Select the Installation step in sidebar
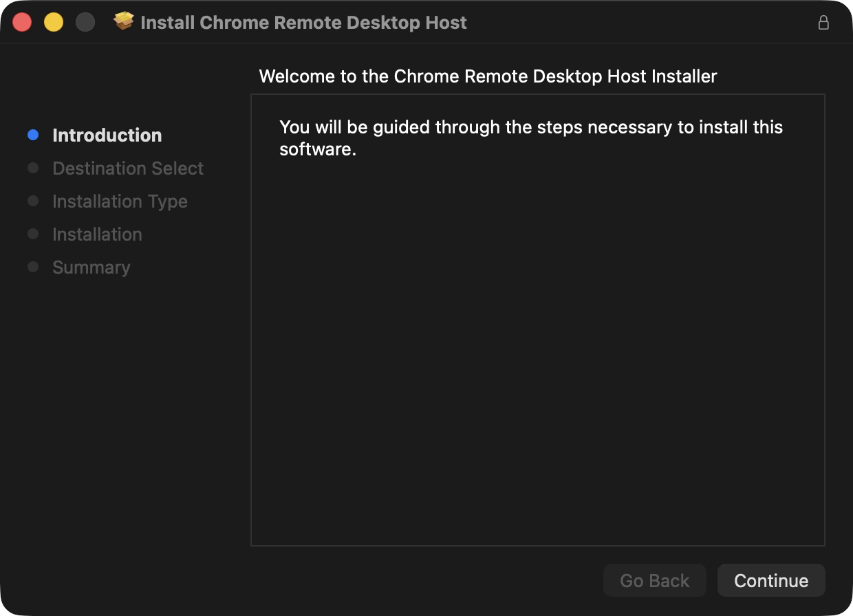The width and height of the screenshot is (853, 616). click(x=97, y=234)
